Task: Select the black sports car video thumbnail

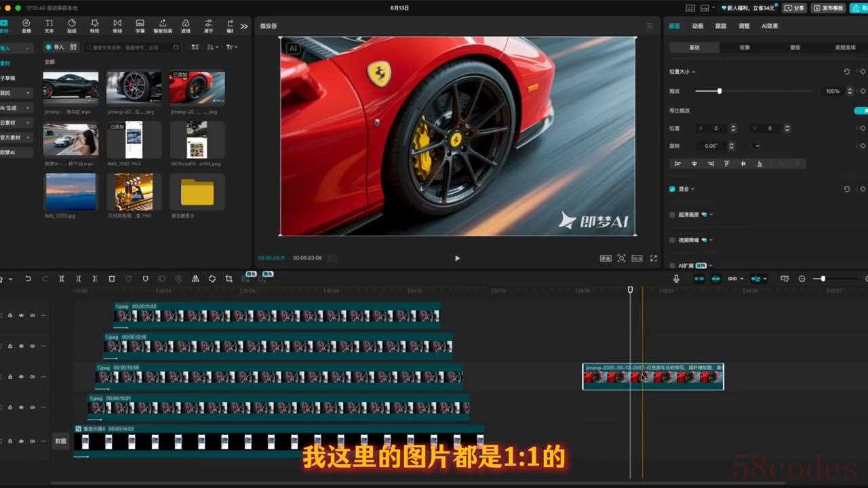Action: click(x=71, y=87)
